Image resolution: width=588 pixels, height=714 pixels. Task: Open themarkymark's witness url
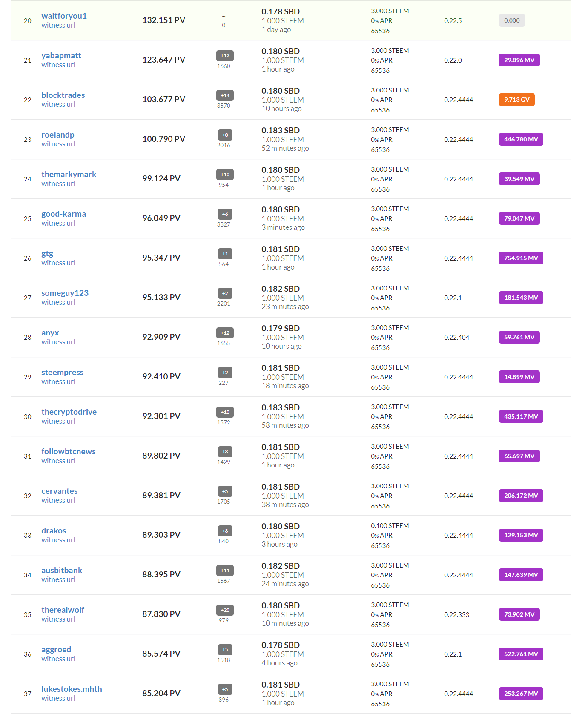tap(58, 184)
